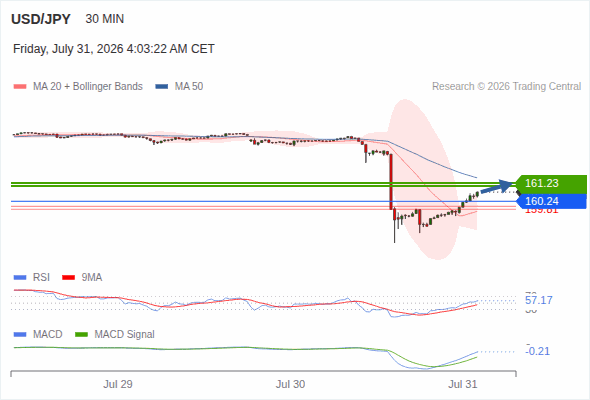Click the 30 MIN timeframe label
Image resolution: width=590 pixels, height=400 pixels.
[105, 19]
